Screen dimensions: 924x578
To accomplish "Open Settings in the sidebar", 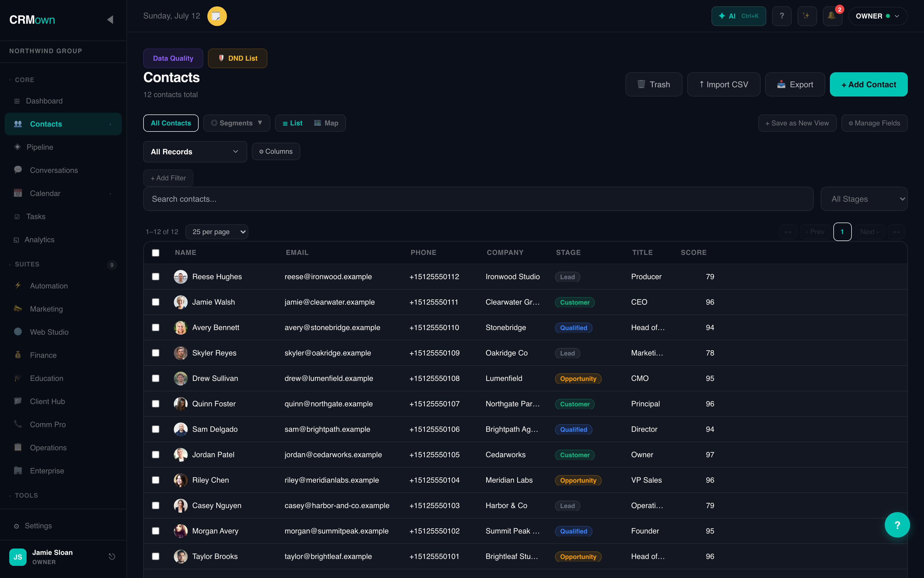I will pyautogui.click(x=63, y=526).
